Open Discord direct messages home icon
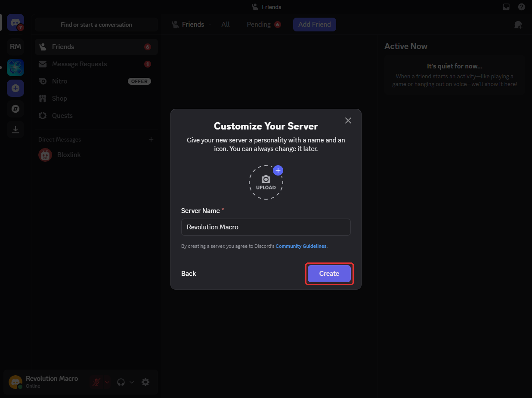This screenshot has height=398, width=532. (x=15, y=22)
